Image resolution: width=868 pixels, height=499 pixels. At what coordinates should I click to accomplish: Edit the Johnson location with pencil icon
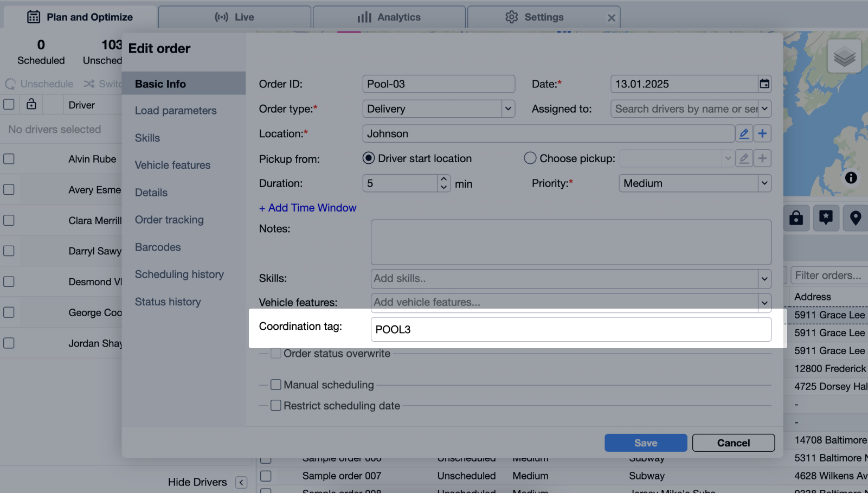click(744, 134)
